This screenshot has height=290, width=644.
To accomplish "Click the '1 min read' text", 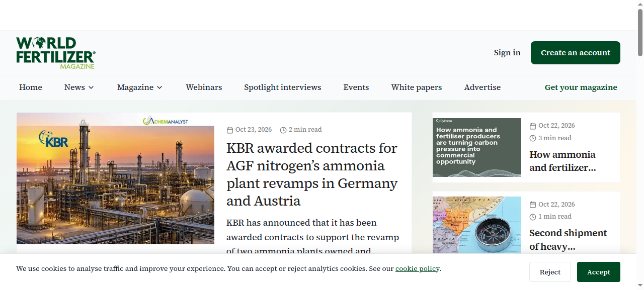I will click(555, 217).
